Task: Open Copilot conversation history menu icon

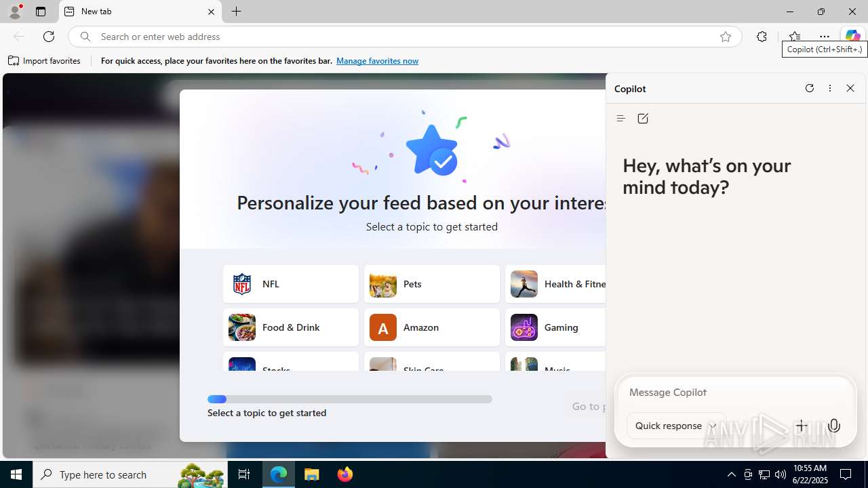Action: click(620, 119)
